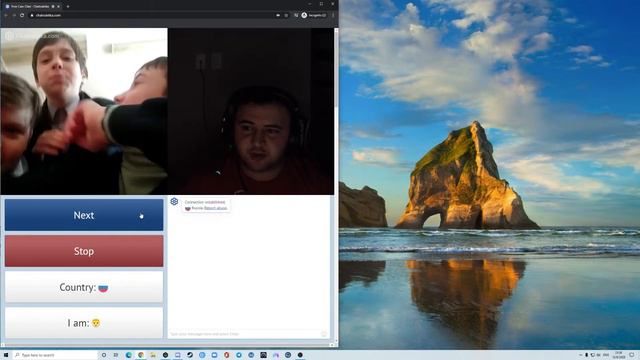The width and height of the screenshot is (640, 360).
Task: Click the taskbar clock and date
Action: point(619,355)
